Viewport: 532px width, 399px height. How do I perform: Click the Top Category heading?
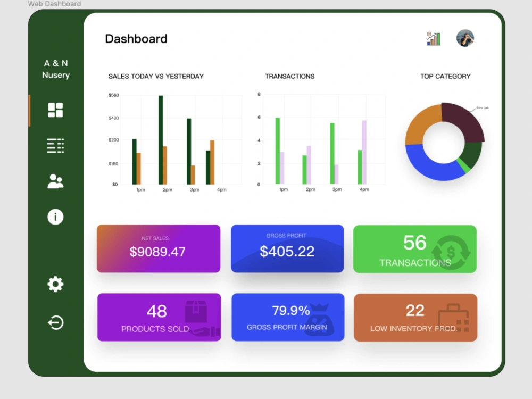[x=445, y=76]
